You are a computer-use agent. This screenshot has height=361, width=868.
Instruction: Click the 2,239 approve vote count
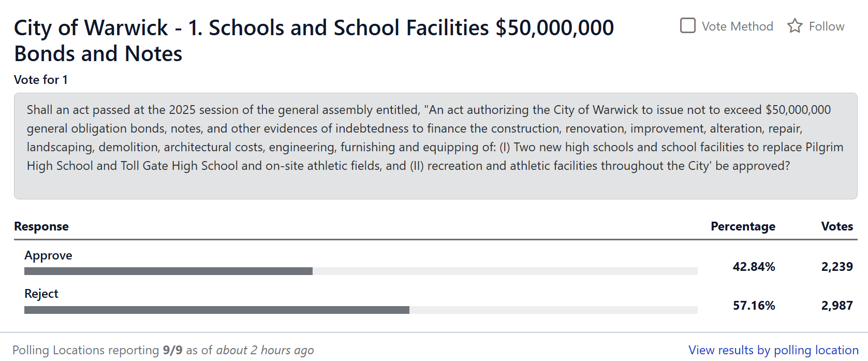tap(837, 267)
